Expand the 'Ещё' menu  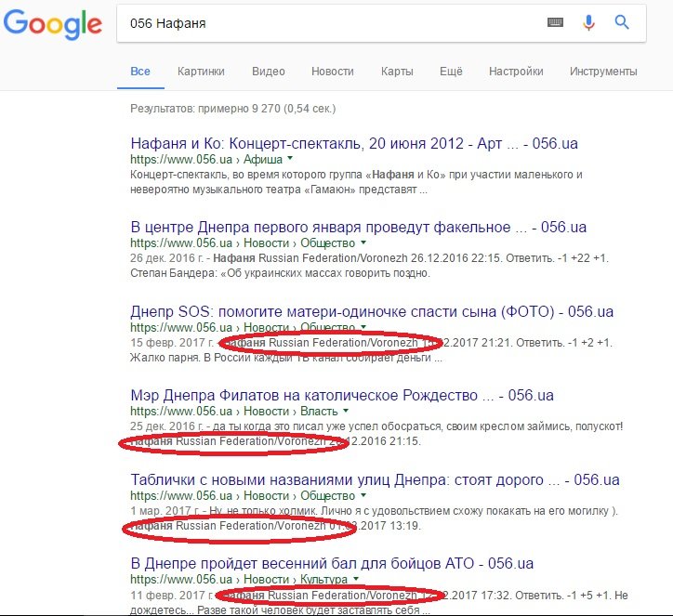click(451, 72)
